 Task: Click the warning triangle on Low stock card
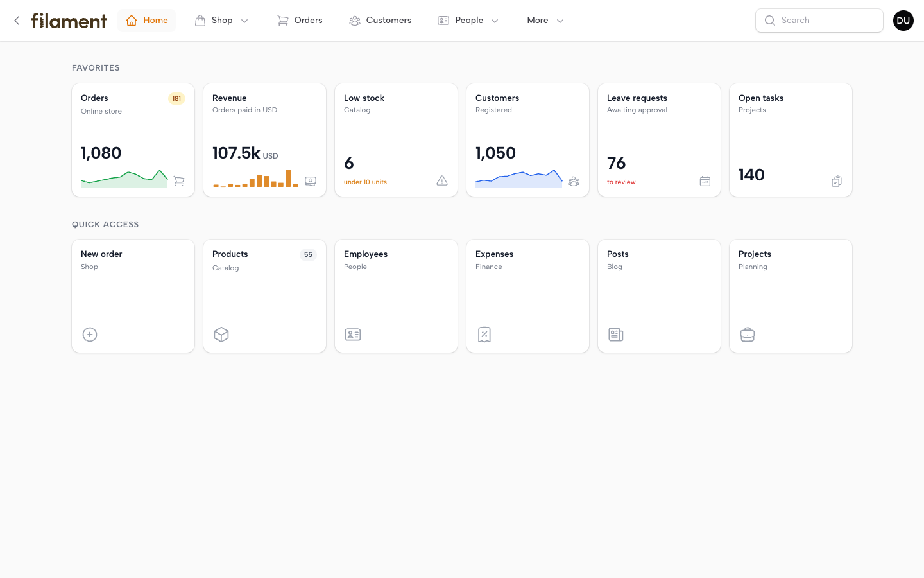442,181
